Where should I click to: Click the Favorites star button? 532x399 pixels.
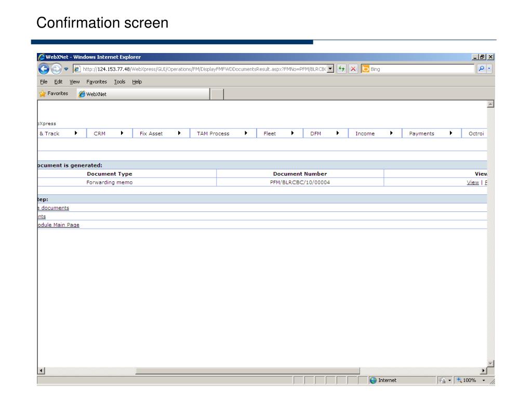(x=54, y=94)
